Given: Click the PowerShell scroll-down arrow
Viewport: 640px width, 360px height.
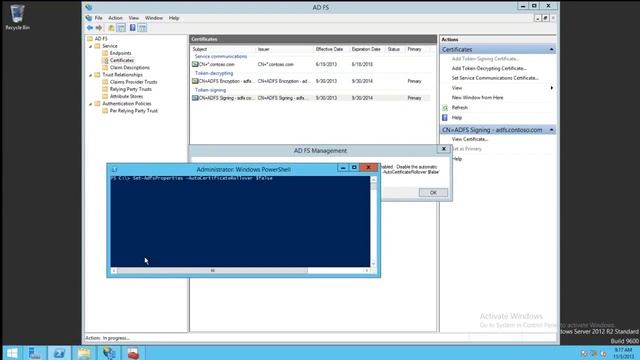Looking at the screenshot, I should tap(373, 264).
